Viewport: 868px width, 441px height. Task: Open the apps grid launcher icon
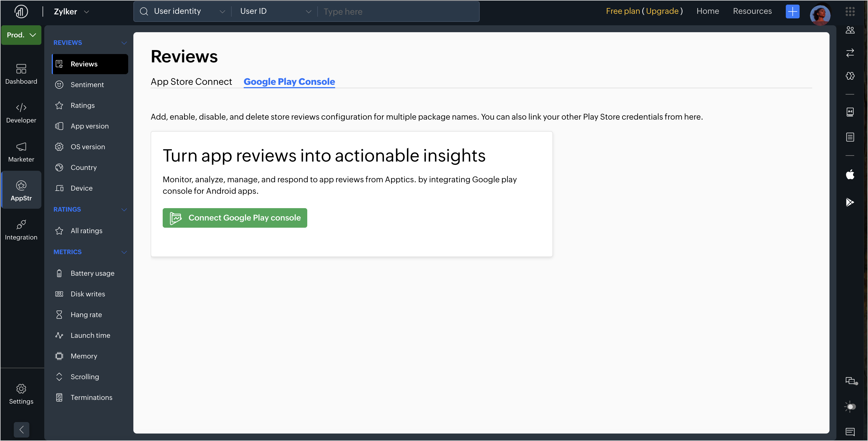850,11
